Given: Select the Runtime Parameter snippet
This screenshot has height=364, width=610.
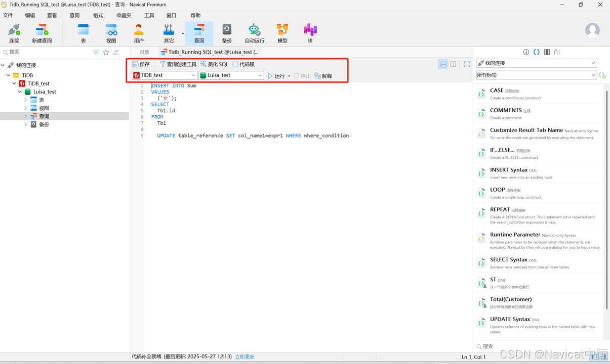Looking at the screenshot, I should [x=539, y=240].
